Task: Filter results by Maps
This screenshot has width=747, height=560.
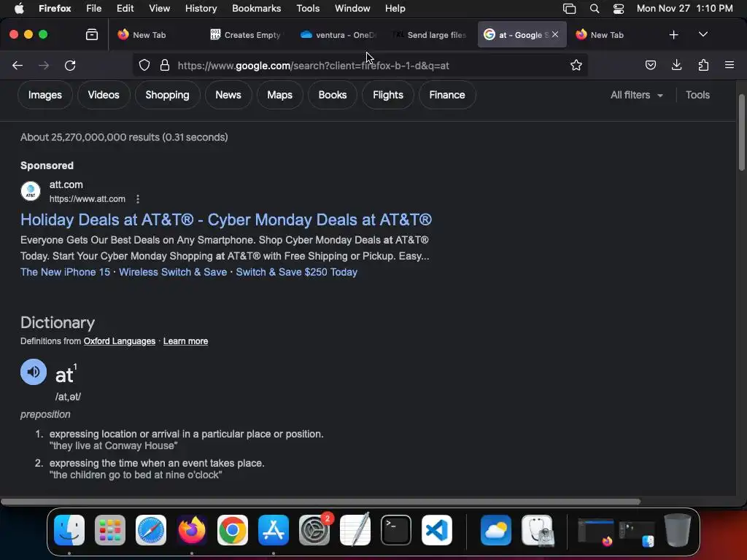Action: (279, 96)
